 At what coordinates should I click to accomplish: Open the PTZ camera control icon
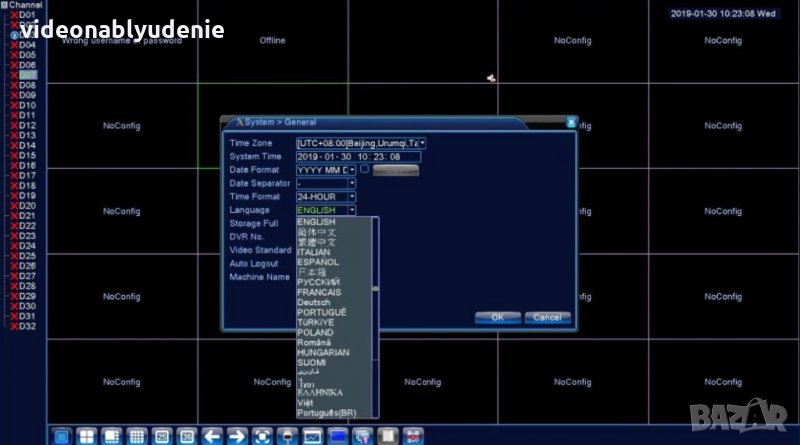pyautogui.click(x=287, y=436)
